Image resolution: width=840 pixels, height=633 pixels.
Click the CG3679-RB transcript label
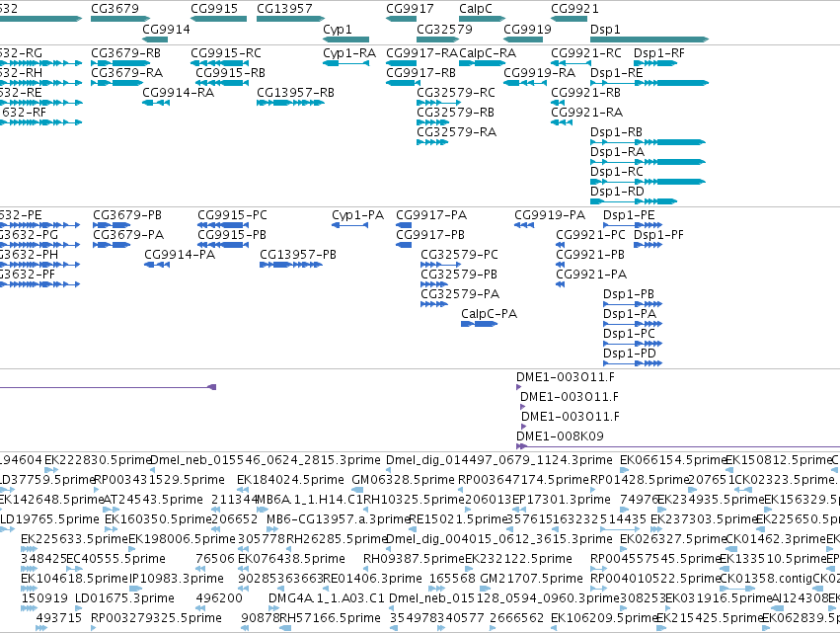click(126, 53)
